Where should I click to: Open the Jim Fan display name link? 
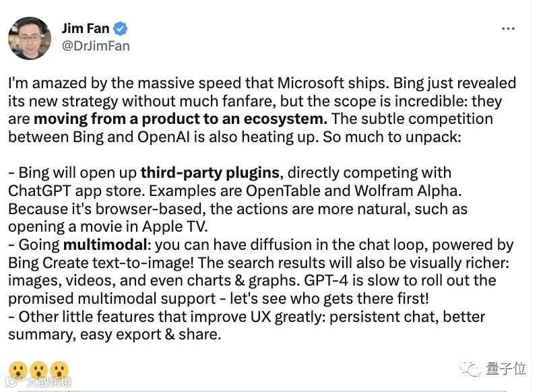(x=86, y=28)
